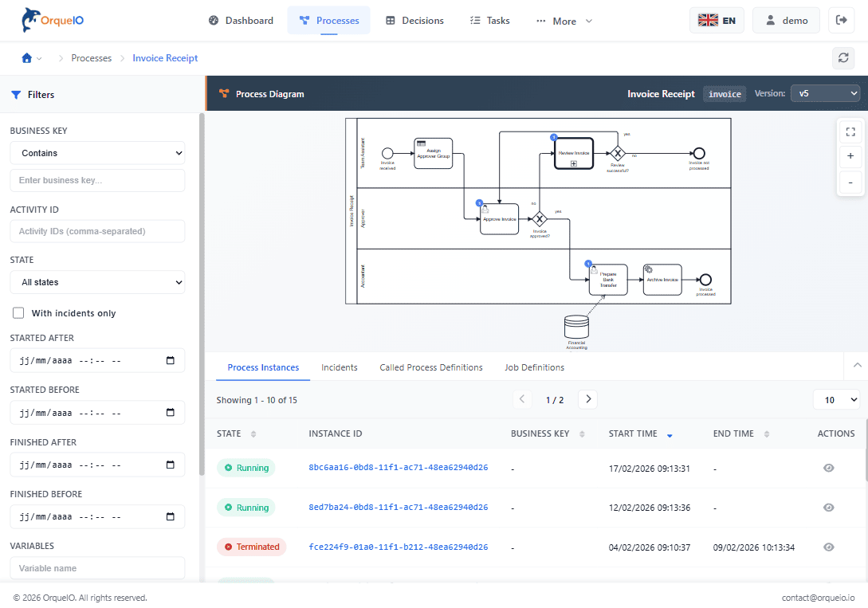The image size is (868, 608).
Task: Open calendar picker for Started Before
Action: click(171, 413)
